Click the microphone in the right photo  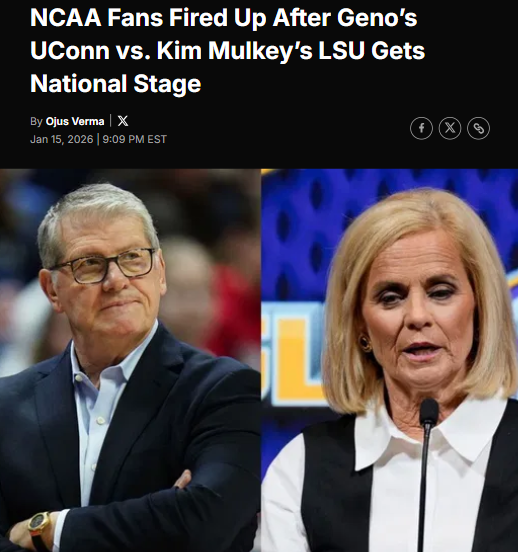tap(427, 472)
